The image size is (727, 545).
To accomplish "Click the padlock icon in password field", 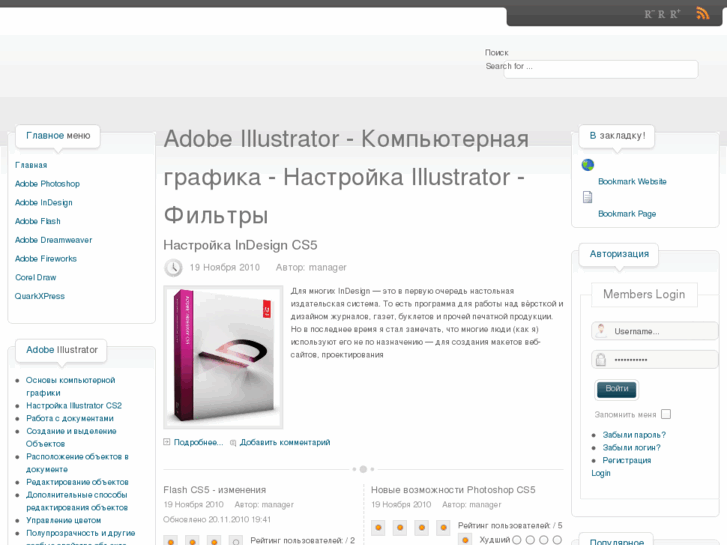I will click(x=601, y=359).
